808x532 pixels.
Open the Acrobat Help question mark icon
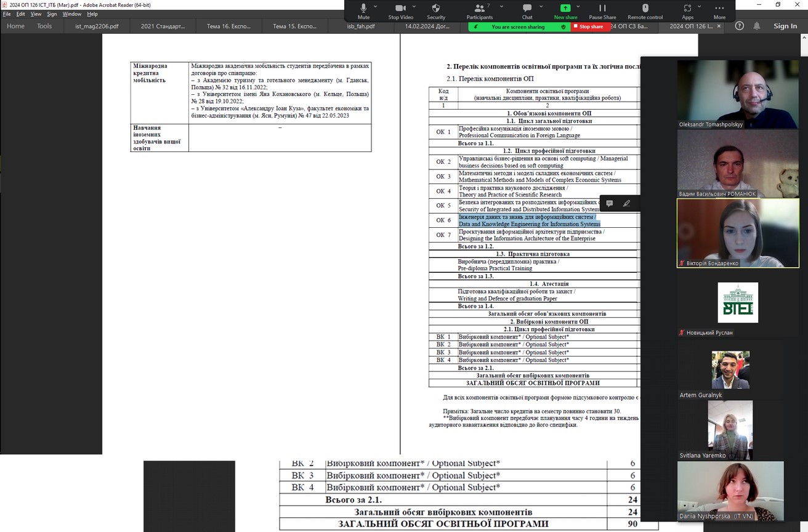740,26
